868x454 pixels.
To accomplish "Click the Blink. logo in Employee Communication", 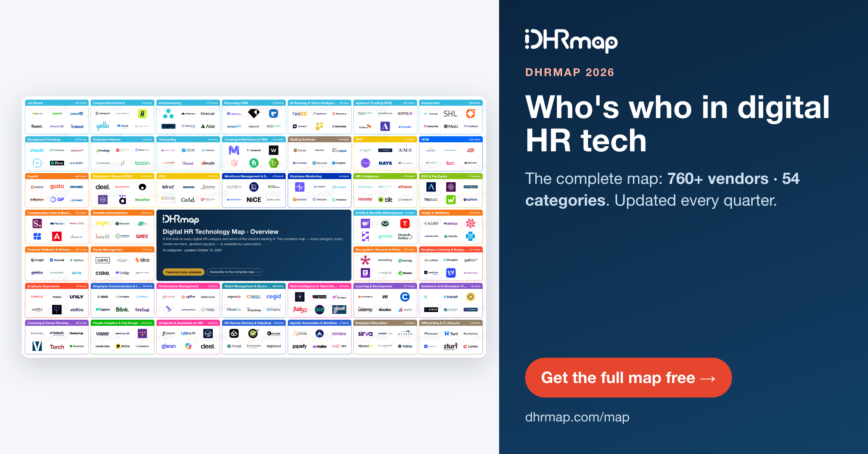I will click(x=123, y=310).
